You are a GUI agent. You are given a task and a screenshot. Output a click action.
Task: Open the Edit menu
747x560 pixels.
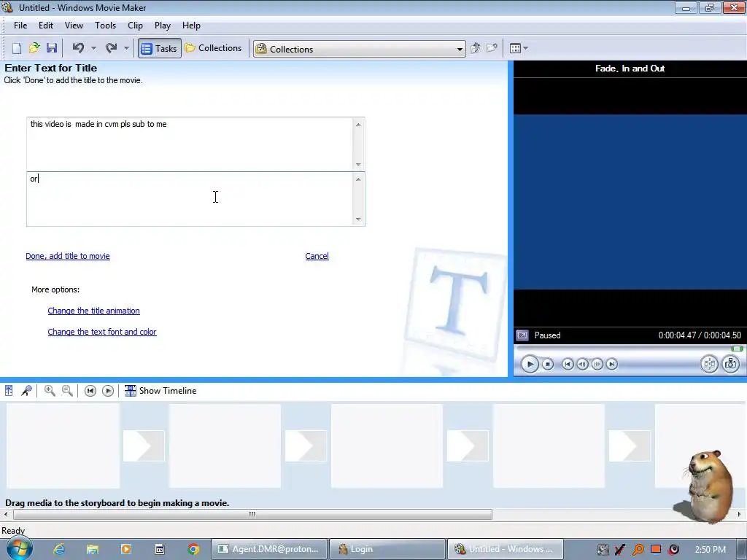46,26
